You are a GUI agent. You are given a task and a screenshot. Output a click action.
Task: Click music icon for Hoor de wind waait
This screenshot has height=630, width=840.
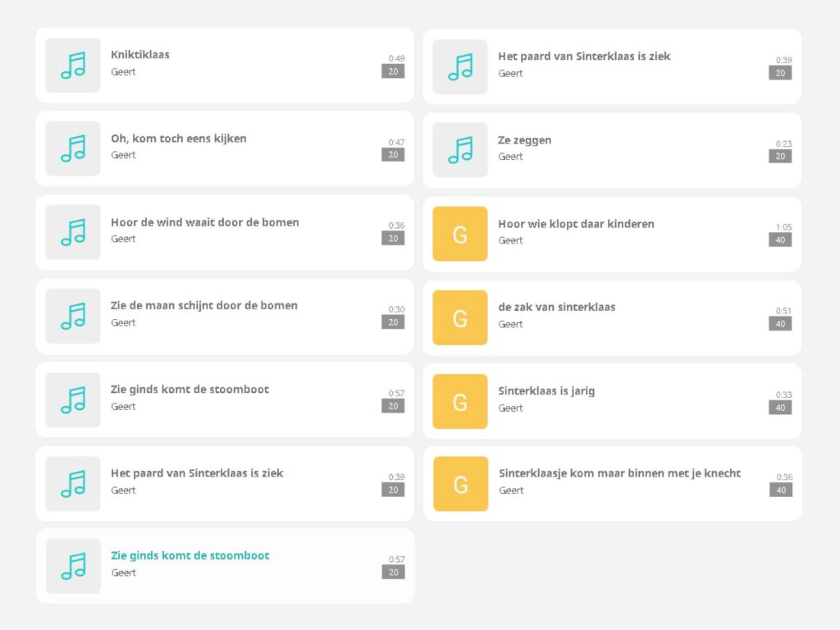click(73, 232)
